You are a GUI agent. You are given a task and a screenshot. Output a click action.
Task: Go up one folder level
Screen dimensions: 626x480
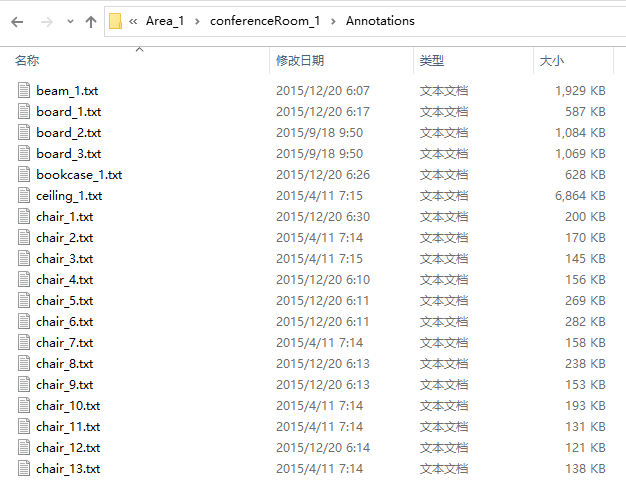(x=91, y=22)
